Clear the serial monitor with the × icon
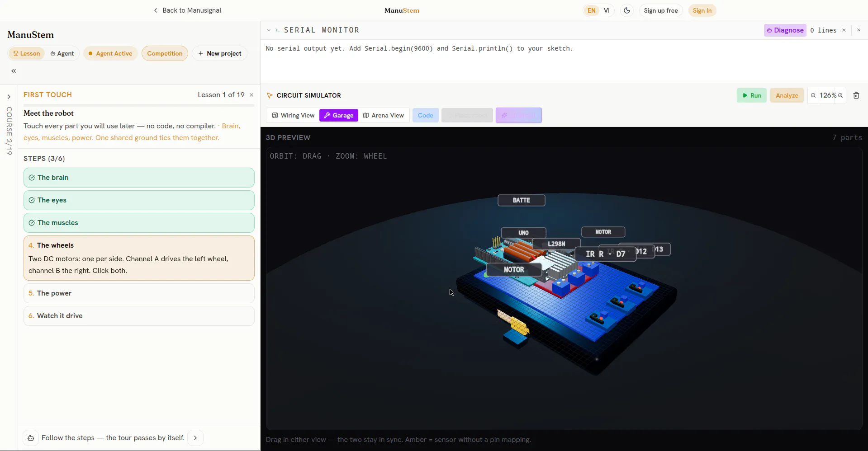Screen dimensions: 868x451 pyautogui.click(x=844, y=30)
